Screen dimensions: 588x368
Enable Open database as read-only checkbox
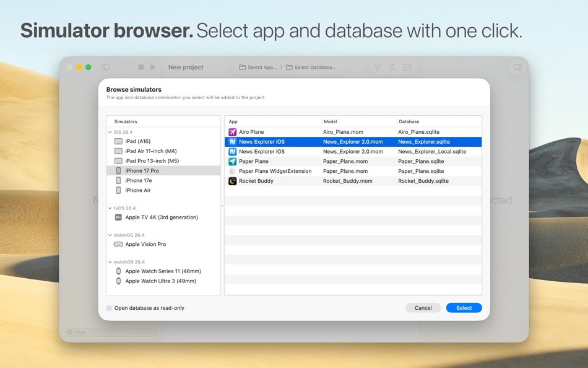tap(109, 308)
